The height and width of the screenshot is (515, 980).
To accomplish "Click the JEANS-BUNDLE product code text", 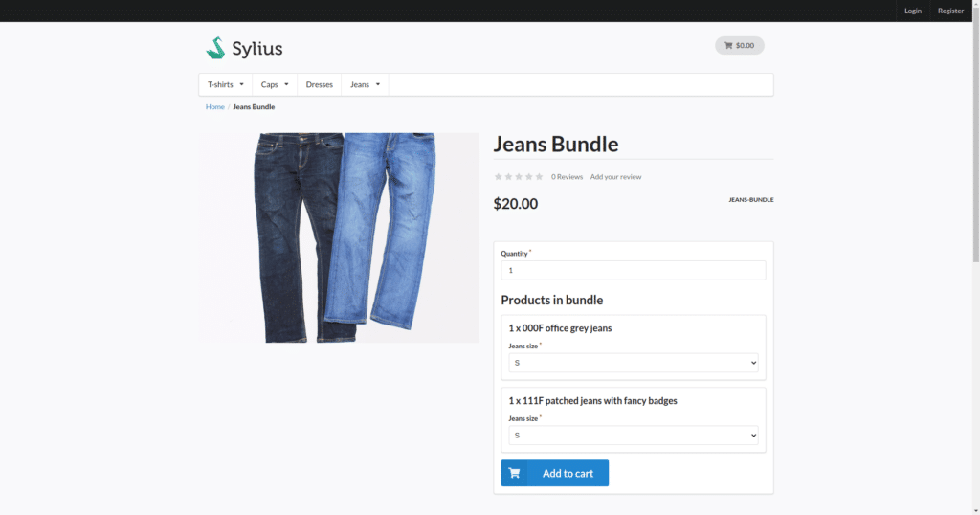I will pos(750,200).
